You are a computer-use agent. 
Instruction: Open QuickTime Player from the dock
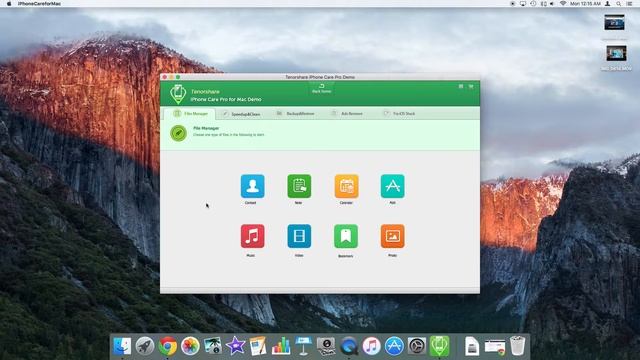coord(349,346)
